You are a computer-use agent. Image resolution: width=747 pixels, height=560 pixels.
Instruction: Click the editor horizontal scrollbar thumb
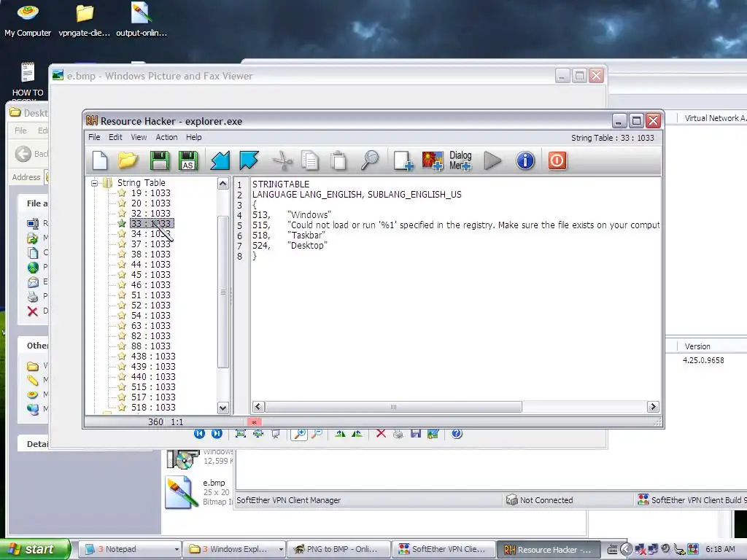[x=393, y=407]
